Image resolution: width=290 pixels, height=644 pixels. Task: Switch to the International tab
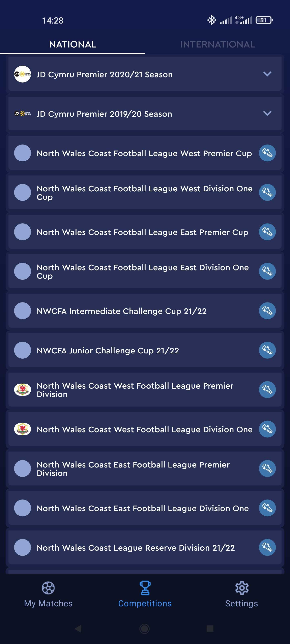pos(217,44)
